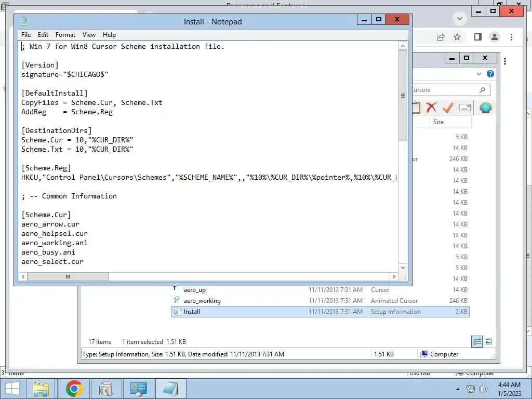Click the Windows Start button
Image resolution: width=532 pixels, height=399 pixels.
(x=12, y=389)
